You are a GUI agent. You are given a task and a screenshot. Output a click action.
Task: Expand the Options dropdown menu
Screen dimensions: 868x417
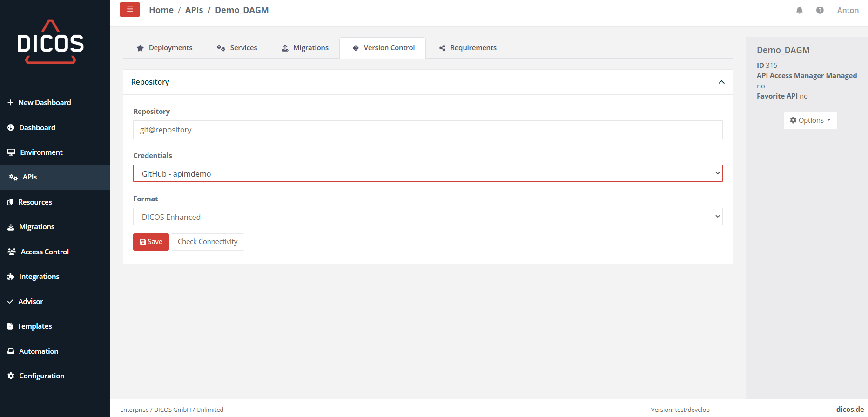point(810,120)
